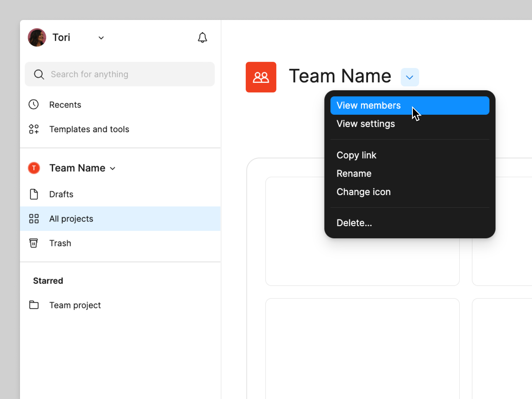Click Tori's profile avatar

37,37
